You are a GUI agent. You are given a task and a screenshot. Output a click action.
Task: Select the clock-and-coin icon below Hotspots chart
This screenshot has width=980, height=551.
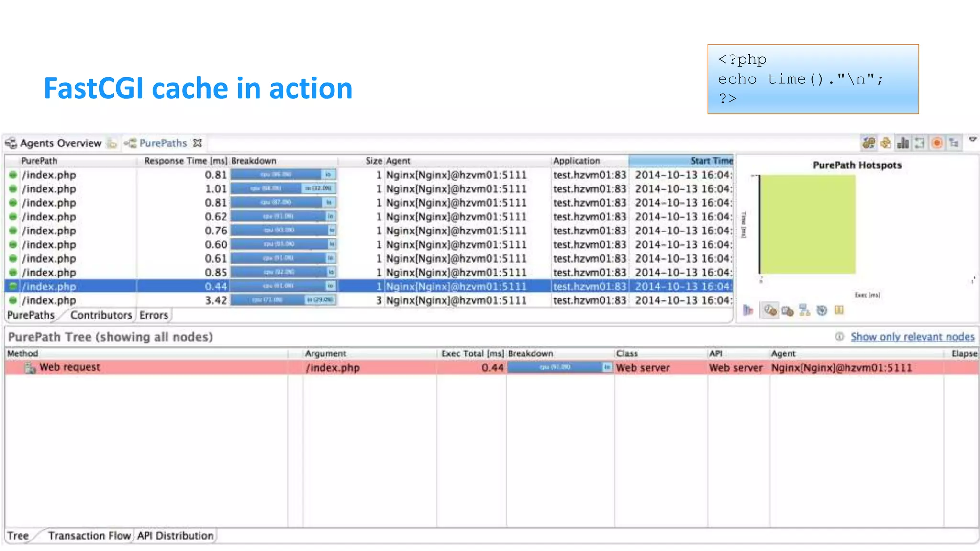[x=770, y=310]
